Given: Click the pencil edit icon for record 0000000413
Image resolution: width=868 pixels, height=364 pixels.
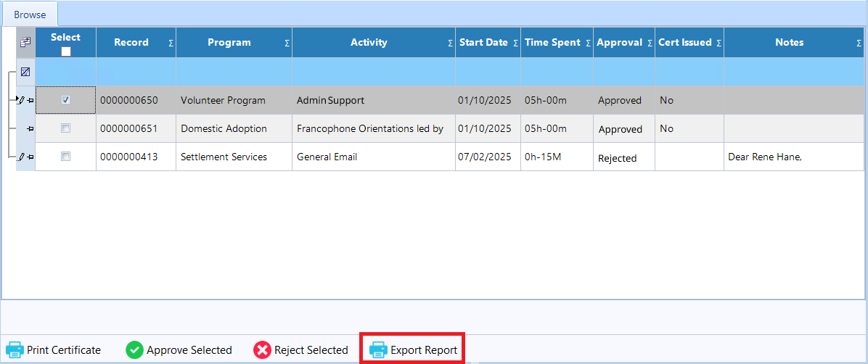Looking at the screenshot, I should tap(22, 157).
